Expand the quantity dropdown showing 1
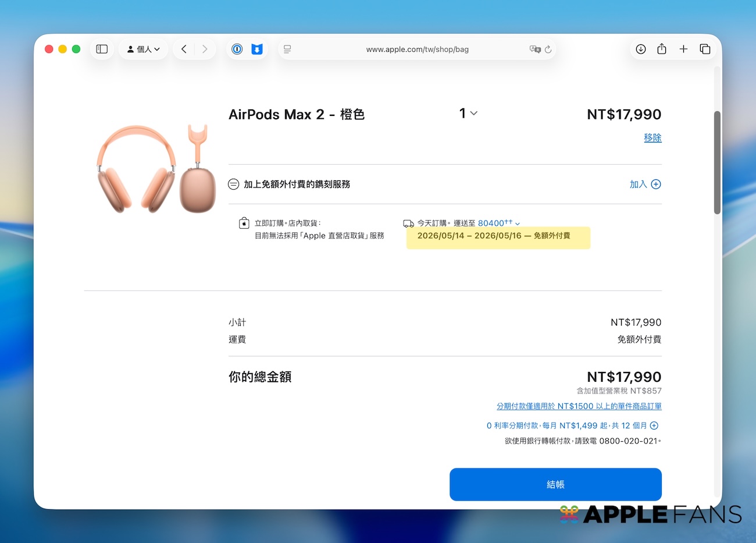756x543 pixels. (x=468, y=113)
